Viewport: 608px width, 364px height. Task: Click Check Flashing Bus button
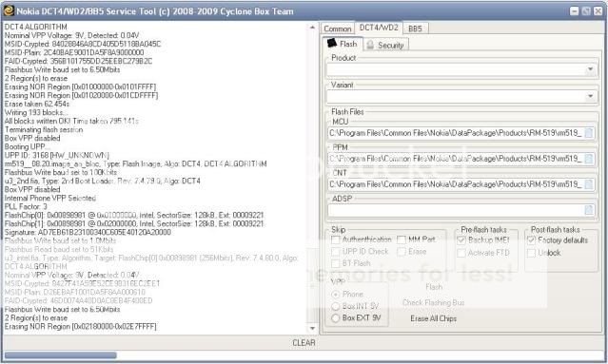click(434, 302)
